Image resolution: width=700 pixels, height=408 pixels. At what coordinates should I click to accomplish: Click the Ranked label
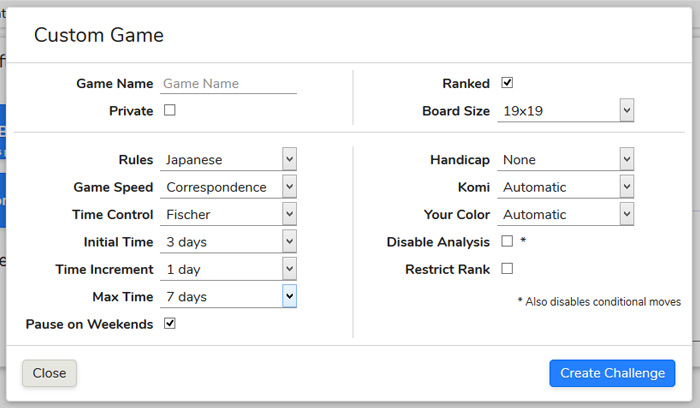point(466,83)
